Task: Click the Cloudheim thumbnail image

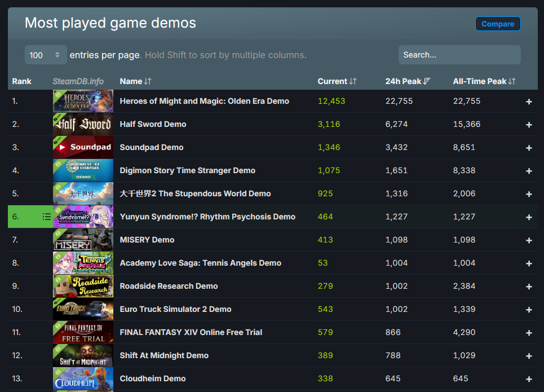Action: pos(83,379)
